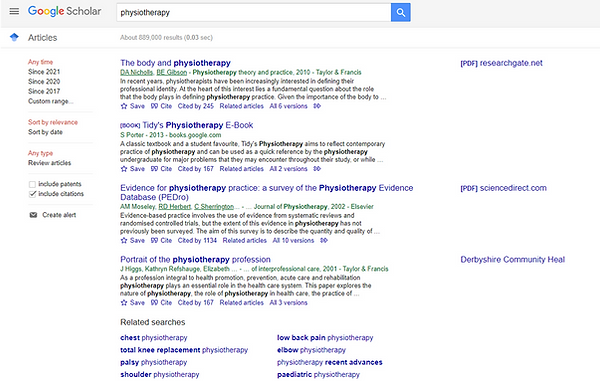Search related: paediatric physiotherapy
Screen dimensions: 600x381
tap(318, 374)
